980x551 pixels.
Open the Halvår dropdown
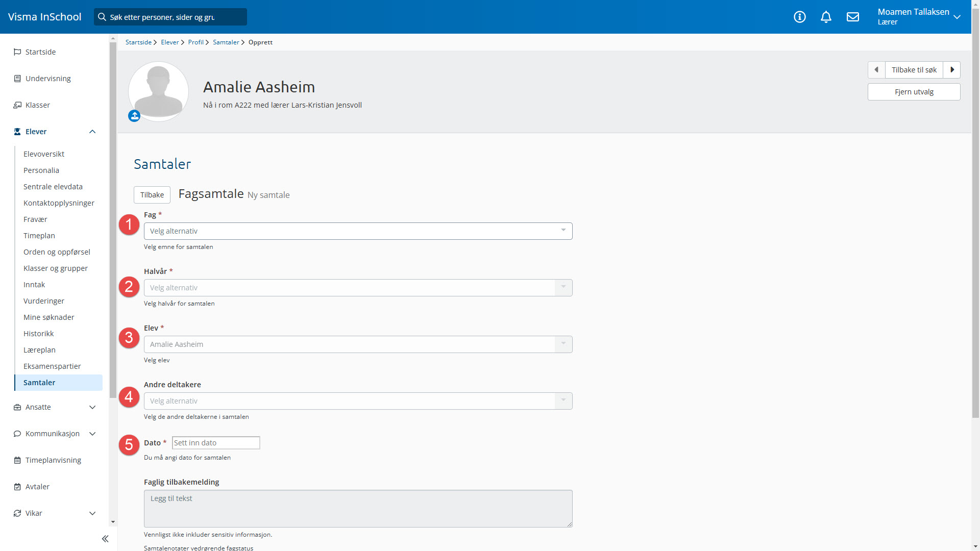coord(358,288)
